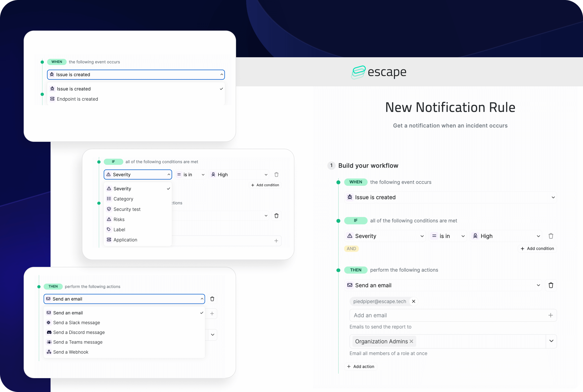Click the Security test shield icon
The width and height of the screenshot is (583, 392).
tap(108, 209)
